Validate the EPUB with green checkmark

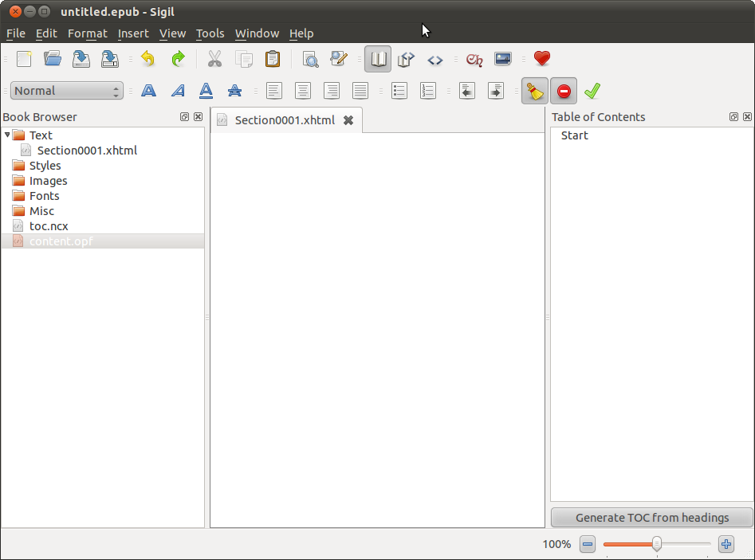pyautogui.click(x=592, y=91)
